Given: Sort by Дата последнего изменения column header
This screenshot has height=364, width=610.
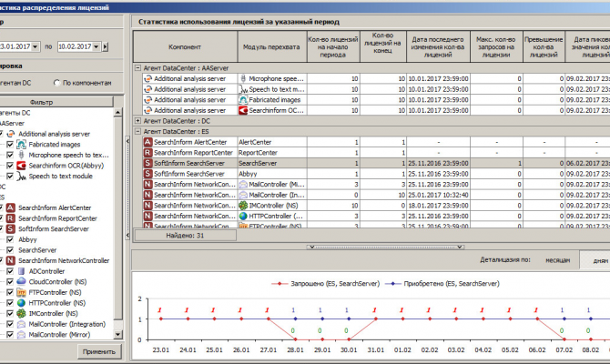Looking at the screenshot, I should click(x=438, y=46).
